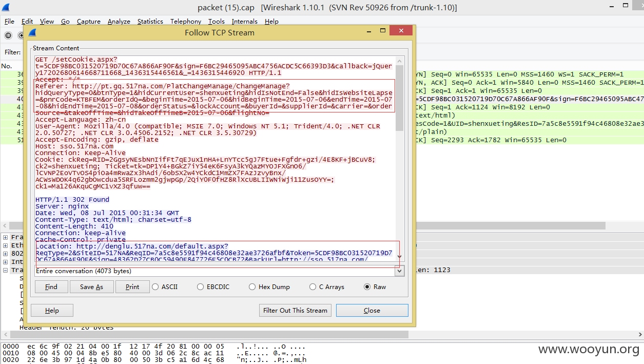The height and width of the screenshot is (364, 644).
Task: Open the Analyze menu
Action: [119, 22]
